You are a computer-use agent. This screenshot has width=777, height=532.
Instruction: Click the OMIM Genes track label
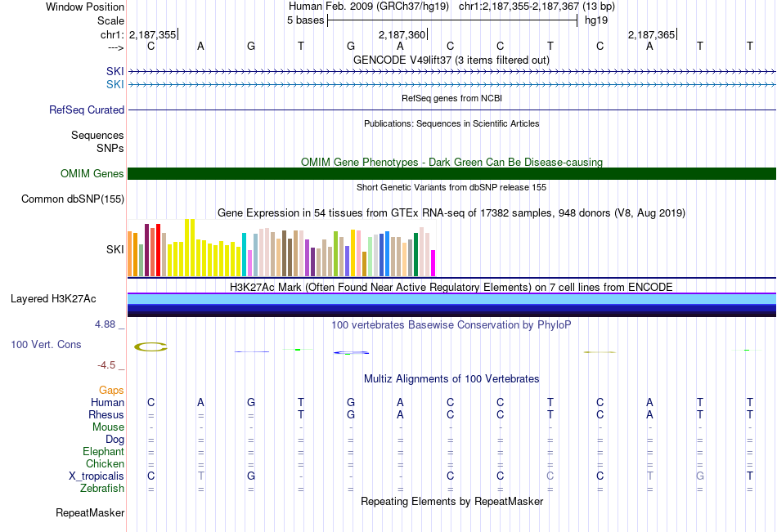point(92,173)
